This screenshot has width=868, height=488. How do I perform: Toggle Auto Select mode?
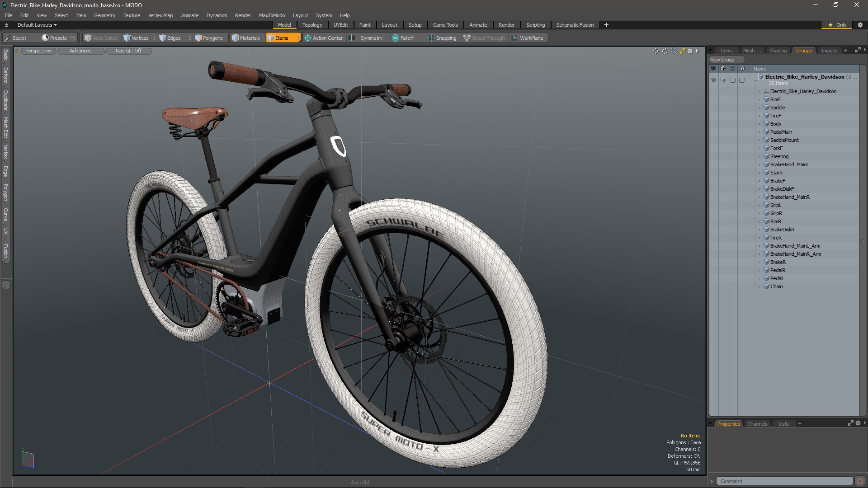[101, 38]
